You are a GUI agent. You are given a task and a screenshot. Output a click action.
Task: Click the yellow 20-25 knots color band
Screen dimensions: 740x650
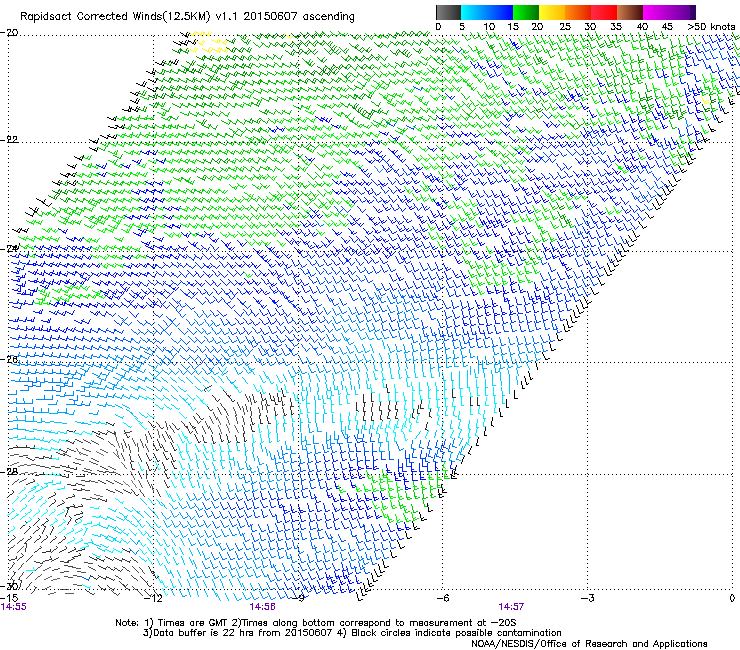click(552, 12)
